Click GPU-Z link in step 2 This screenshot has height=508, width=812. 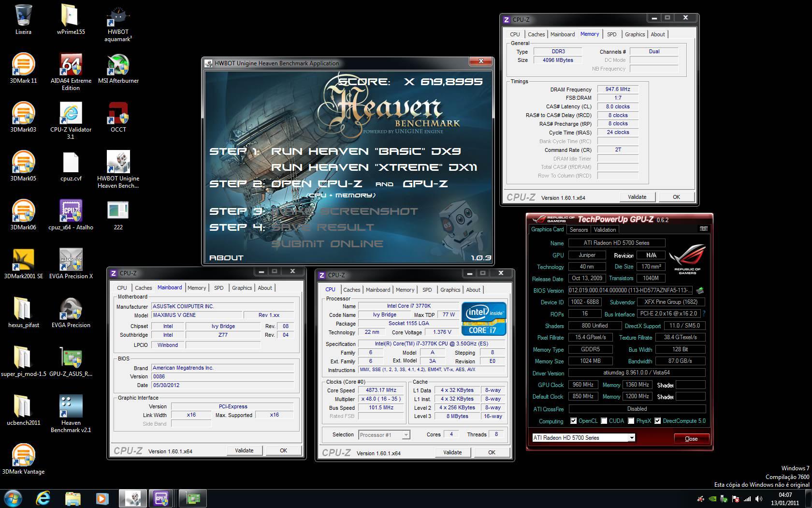click(425, 184)
